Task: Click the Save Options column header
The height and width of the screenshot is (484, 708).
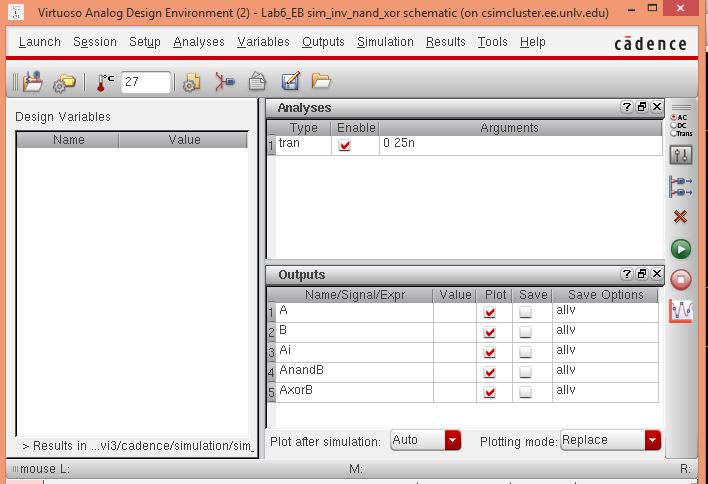Action: pyautogui.click(x=606, y=295)
